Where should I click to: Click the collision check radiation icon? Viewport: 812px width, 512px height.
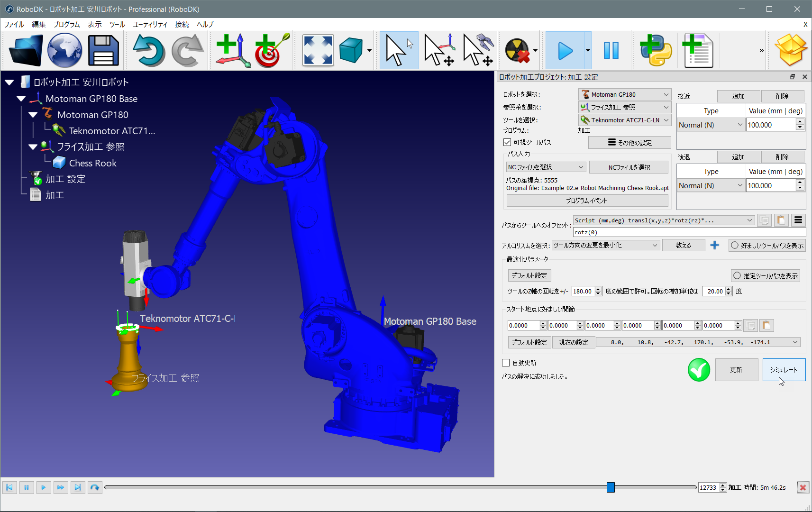pos(517,50)
